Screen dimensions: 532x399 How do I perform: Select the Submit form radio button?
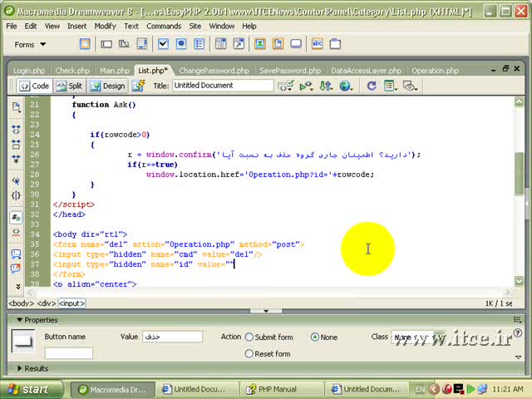249,337
